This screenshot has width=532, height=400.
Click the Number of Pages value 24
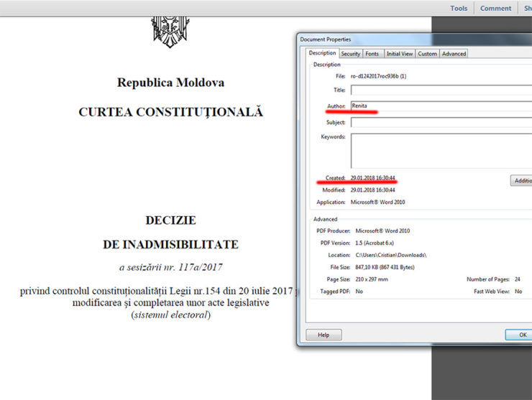point(518,279)
